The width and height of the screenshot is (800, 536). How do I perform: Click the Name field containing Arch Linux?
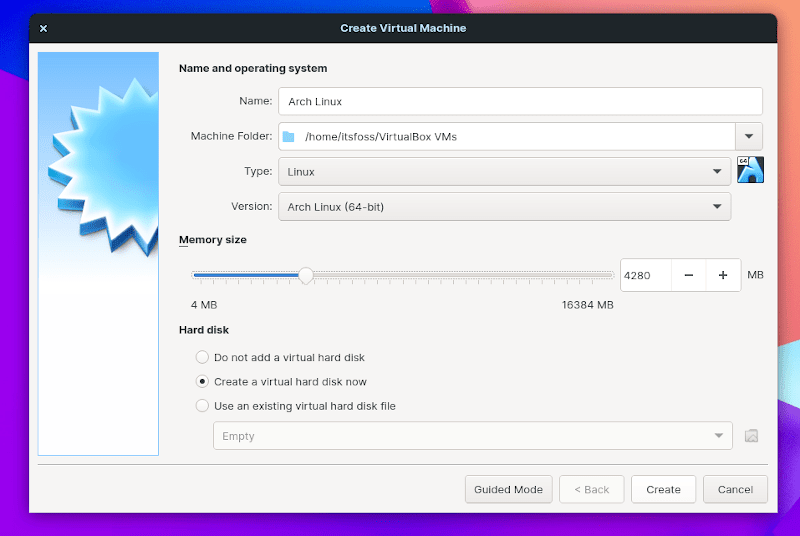520,101
